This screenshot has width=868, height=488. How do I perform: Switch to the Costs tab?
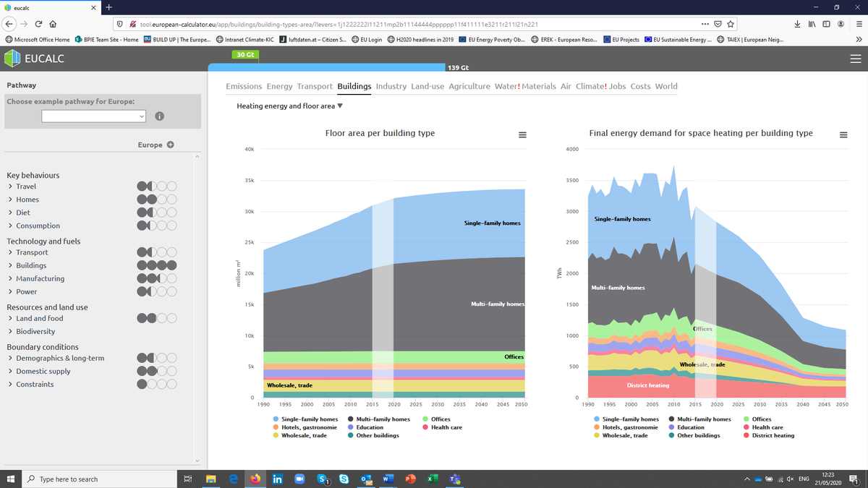tap(640, 86)
